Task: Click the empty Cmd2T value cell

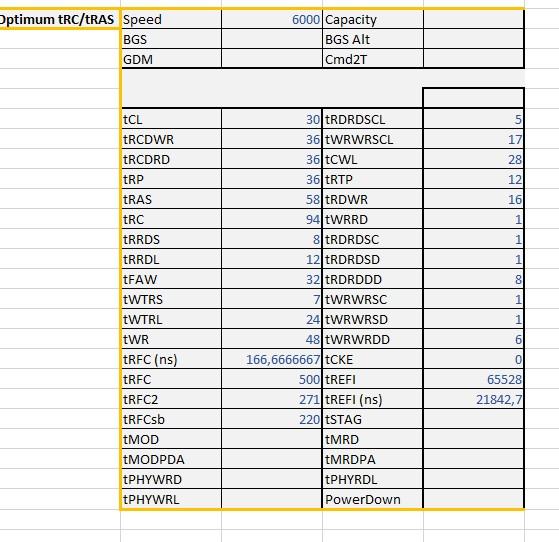Action: (473, 59)
